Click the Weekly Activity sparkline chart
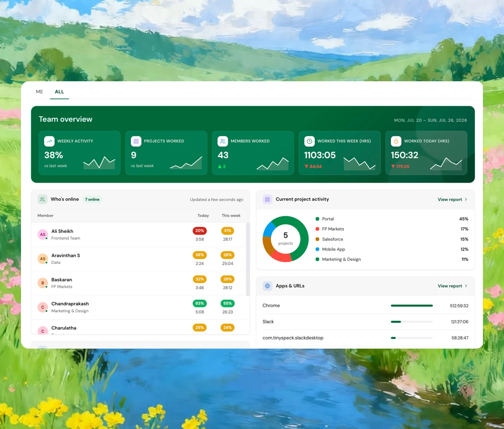 point(99,163)
